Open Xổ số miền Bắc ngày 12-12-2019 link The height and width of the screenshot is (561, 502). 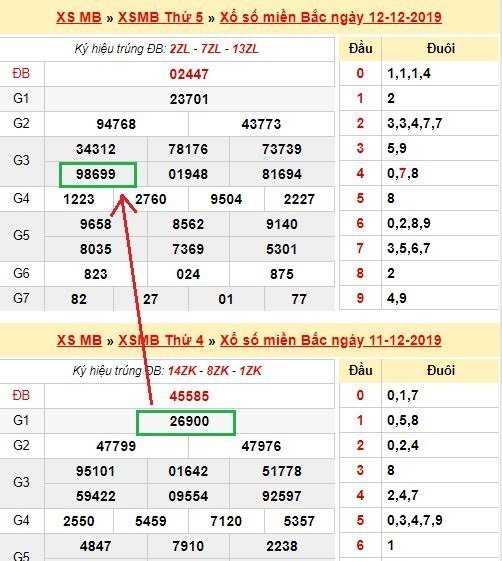331,17
